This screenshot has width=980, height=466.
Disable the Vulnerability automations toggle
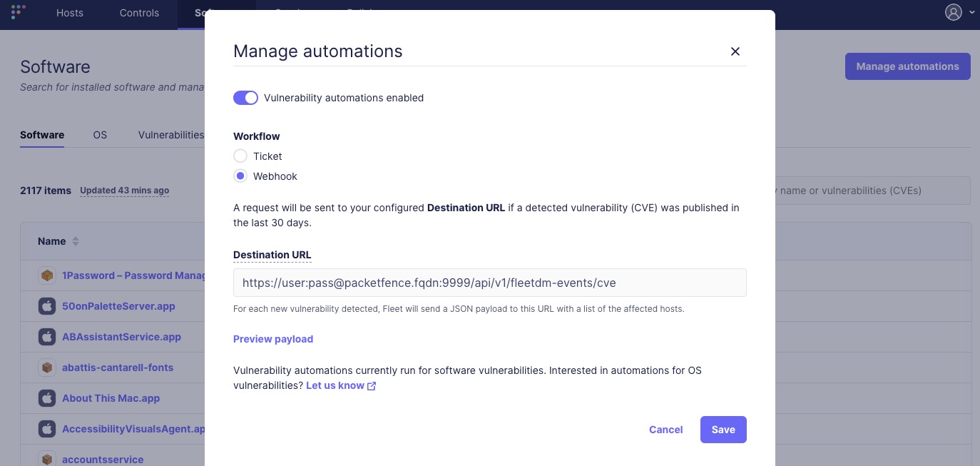click(x=245, y=98)
